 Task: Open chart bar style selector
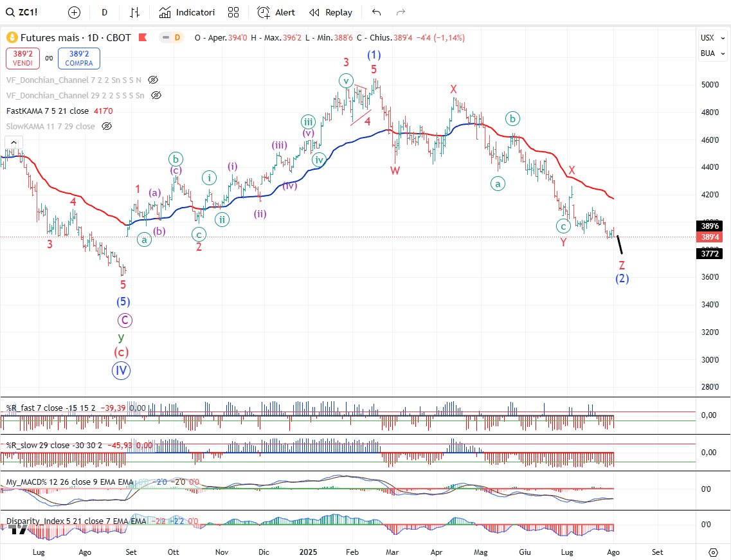point(135,13)
